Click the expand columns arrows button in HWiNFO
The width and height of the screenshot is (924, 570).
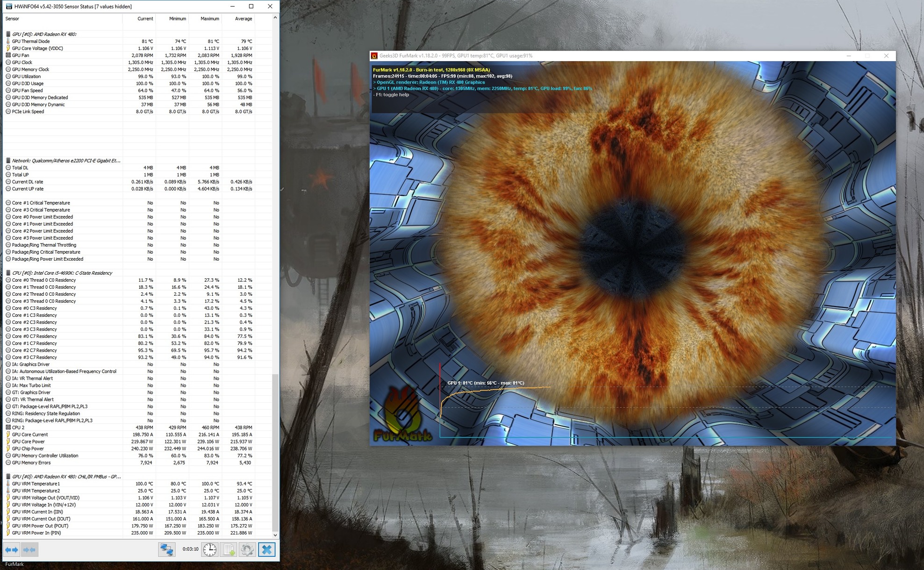12,550
